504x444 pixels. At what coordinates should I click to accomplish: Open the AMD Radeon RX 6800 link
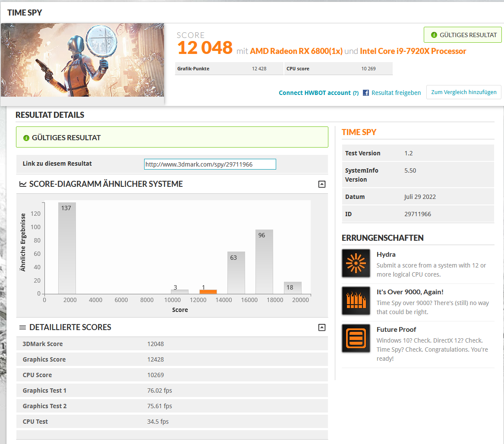click(x=296, y=51)
